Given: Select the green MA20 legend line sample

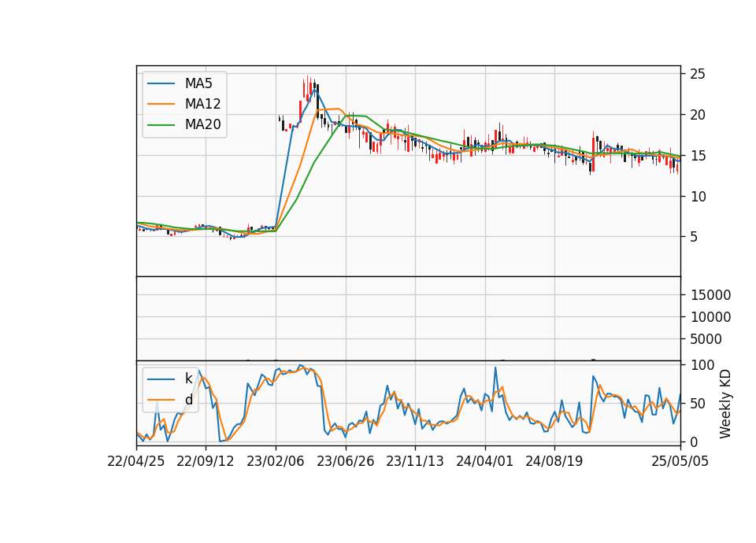Looking at the screenshot, I should pos(161,125).
